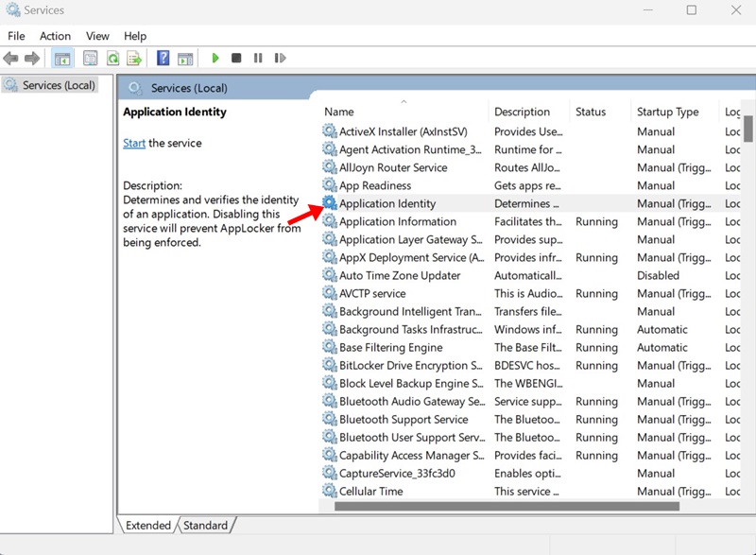
Task: Click the vertical scrollbar thumb of services list
Action: pyautogui.click(x=747, y=128)
